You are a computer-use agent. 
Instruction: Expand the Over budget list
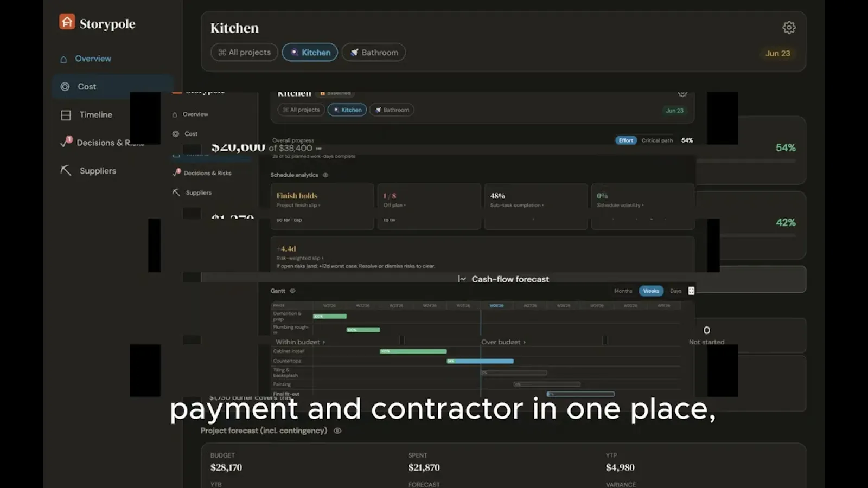tap(503, 342)
